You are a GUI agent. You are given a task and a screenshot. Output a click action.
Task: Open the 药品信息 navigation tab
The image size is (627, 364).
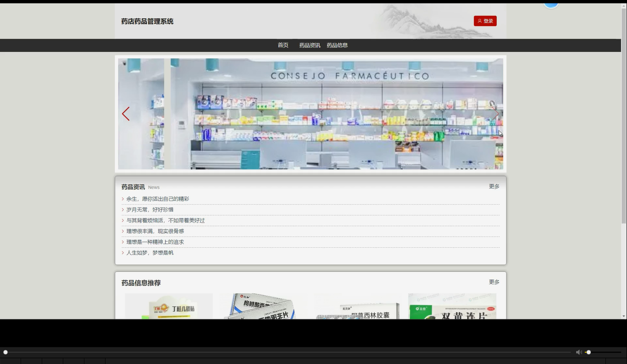(337, 45)
